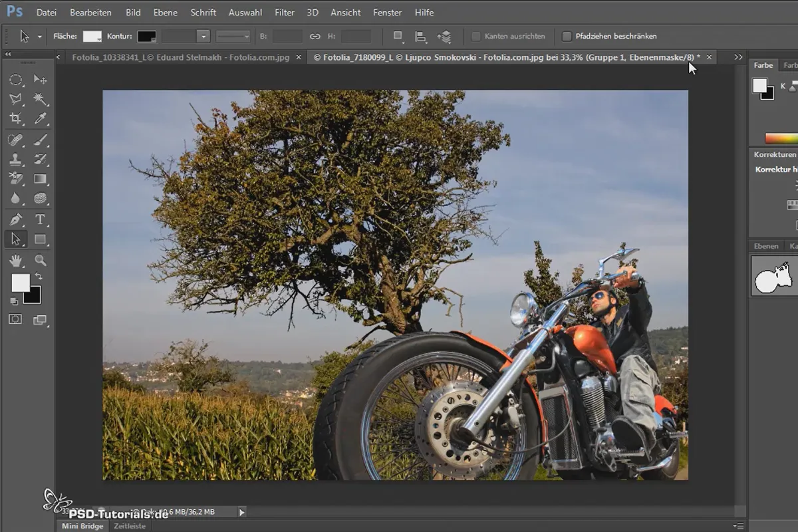Toggle Quick Mask mode icon

(15, 319)
